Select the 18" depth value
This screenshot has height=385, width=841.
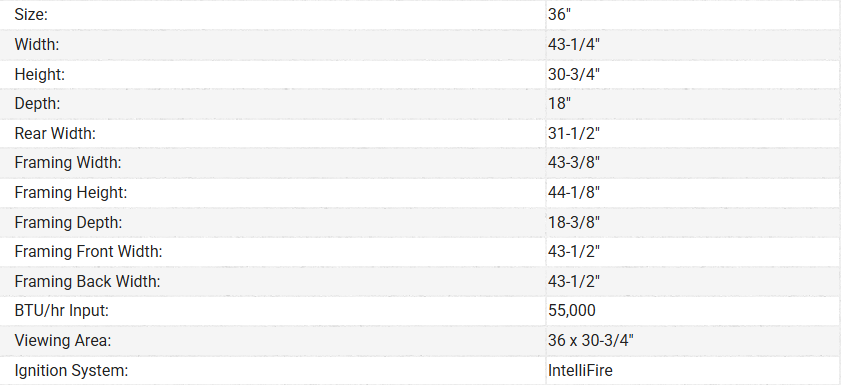tap(559, 103)
